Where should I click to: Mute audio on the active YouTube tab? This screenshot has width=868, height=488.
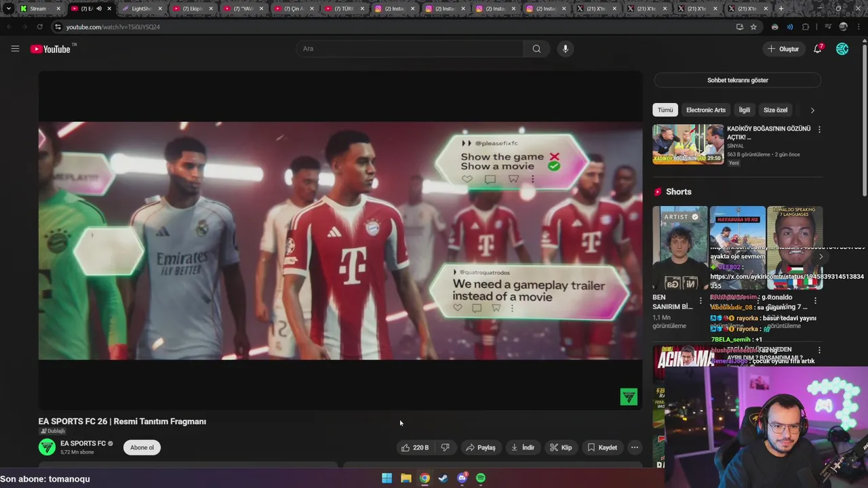tap(99, 9)
